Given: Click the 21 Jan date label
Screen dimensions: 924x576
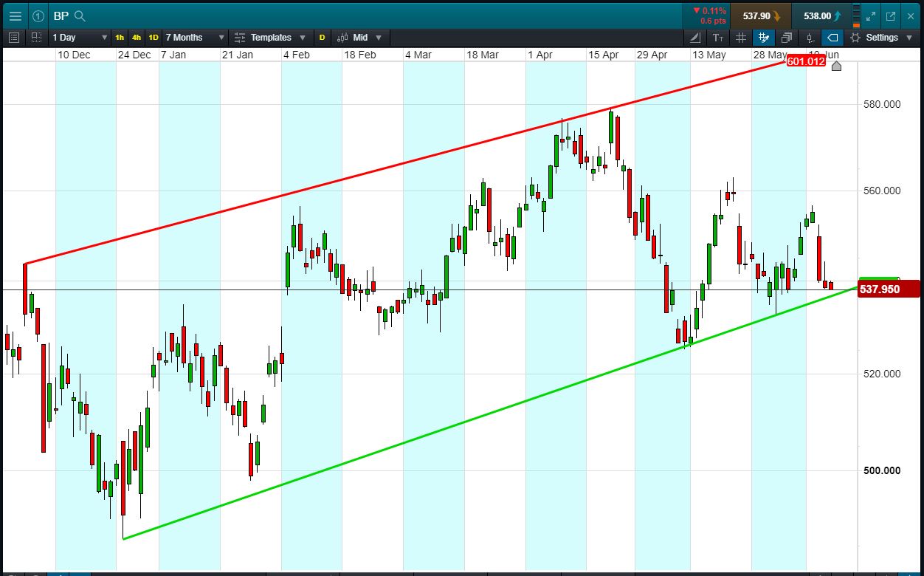Looking at the screenshot, I should [238, 55].
